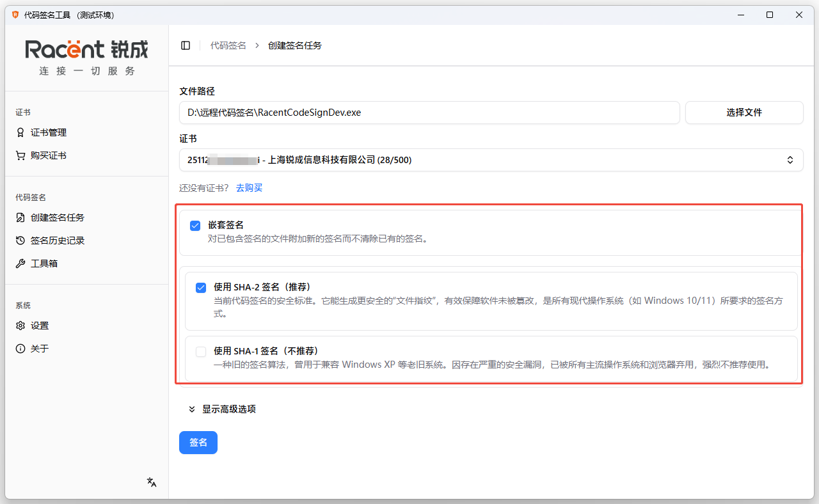Click the 签名历史记录 history clock icon

[x=20, y=240]
